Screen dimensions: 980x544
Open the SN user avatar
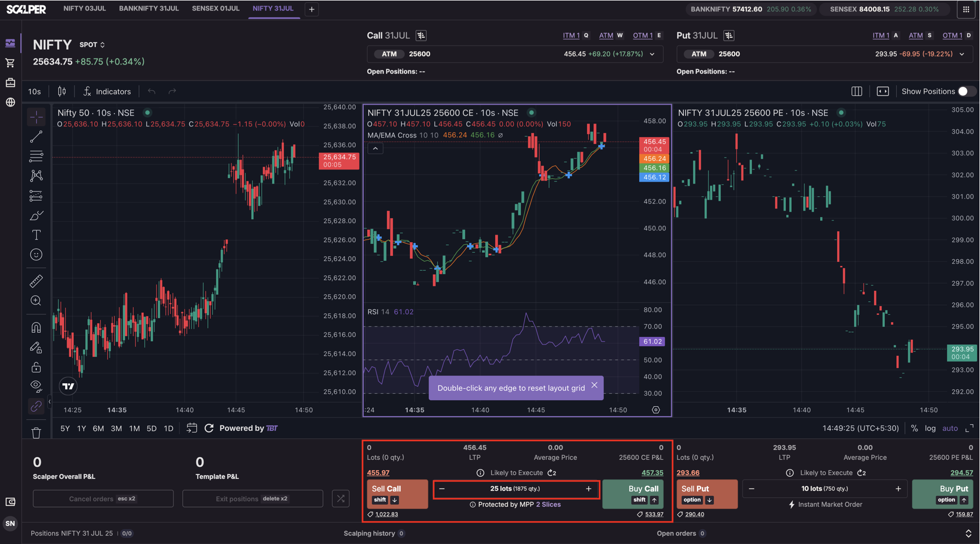(x=10, y=523)
